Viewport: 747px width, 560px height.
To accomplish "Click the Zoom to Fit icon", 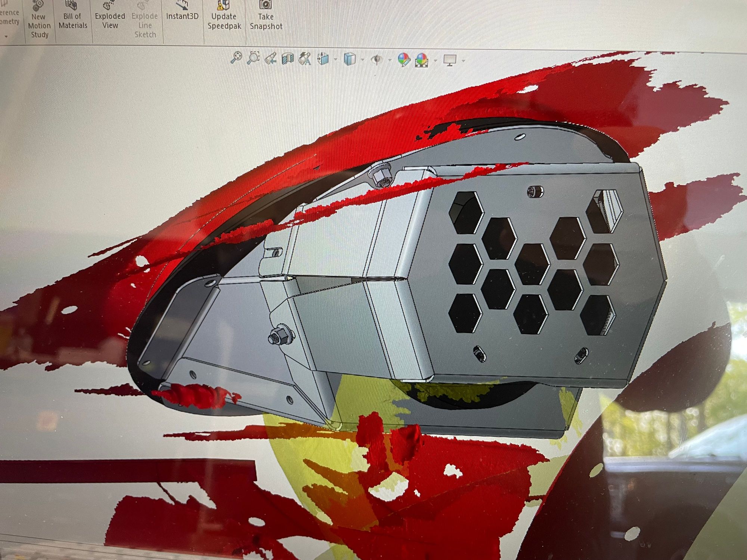I will [x=236, y=58].
